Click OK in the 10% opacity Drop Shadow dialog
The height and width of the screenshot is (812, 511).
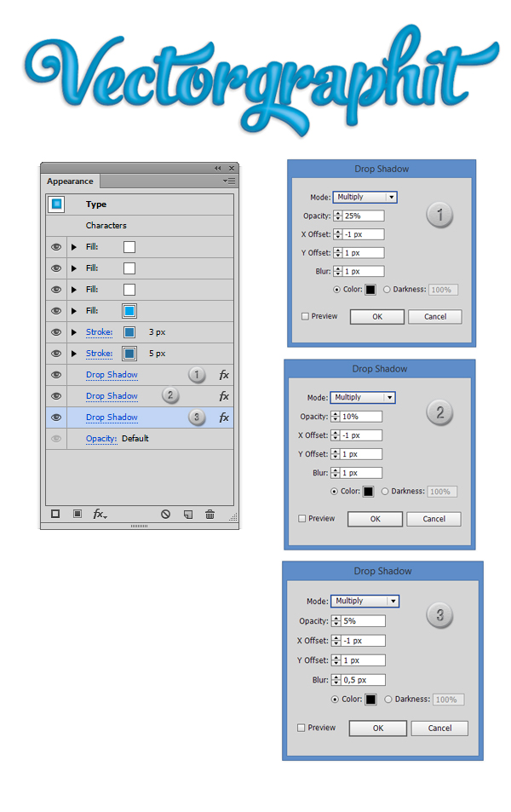[x=375, y=519]
